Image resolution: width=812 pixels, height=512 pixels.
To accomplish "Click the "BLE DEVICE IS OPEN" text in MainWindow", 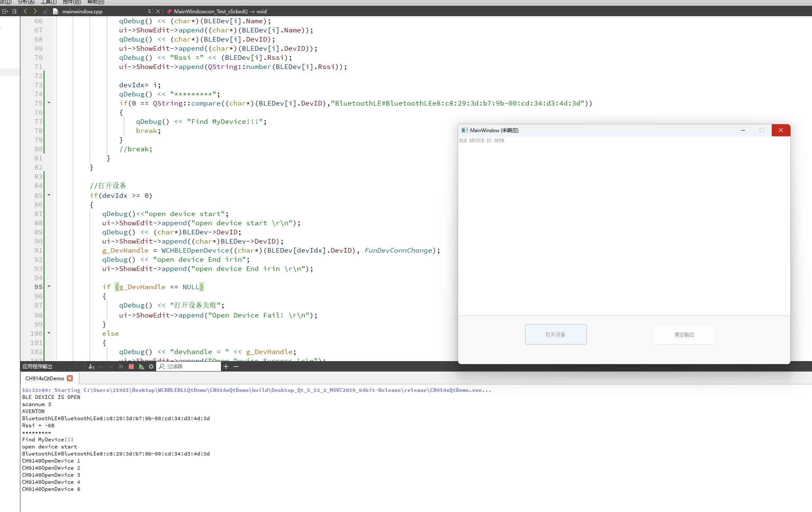I will click(482, 141).
